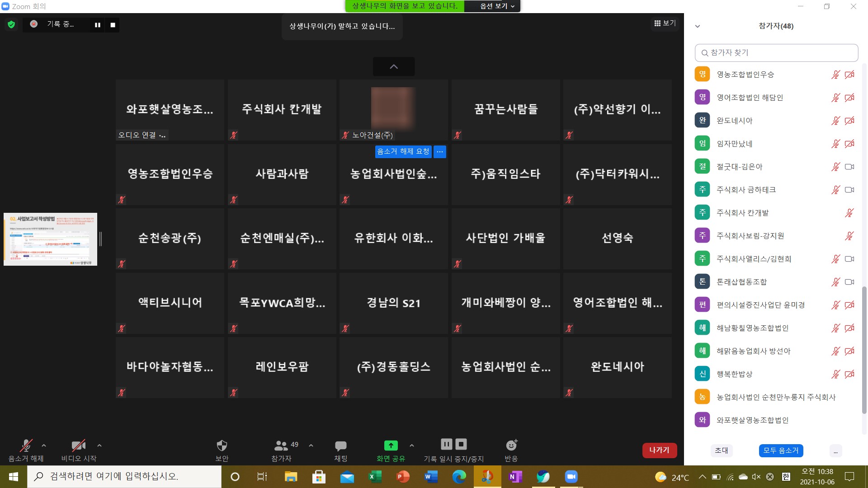Select participant 영어조합법인 해담인 in list

point(776,98)
